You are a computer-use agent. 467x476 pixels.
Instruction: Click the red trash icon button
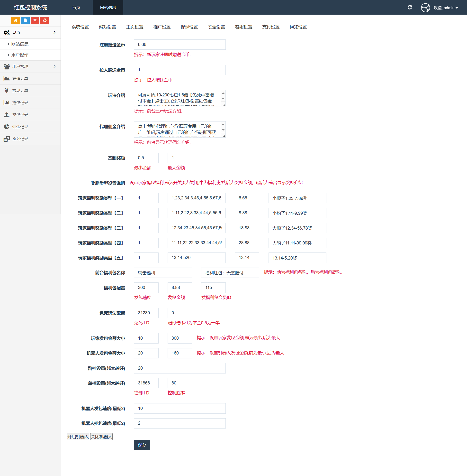(x=35, y=20)
